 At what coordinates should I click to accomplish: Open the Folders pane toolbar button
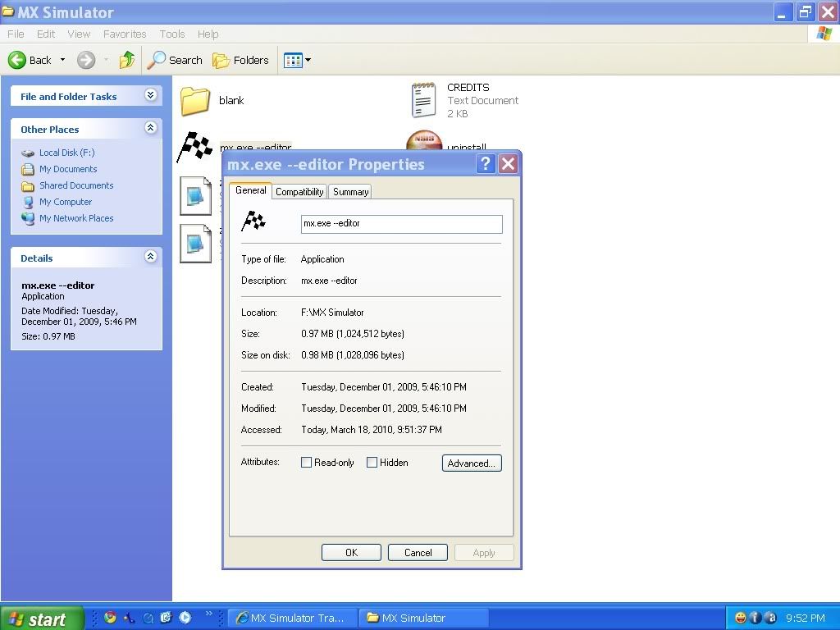click(240, 60)
